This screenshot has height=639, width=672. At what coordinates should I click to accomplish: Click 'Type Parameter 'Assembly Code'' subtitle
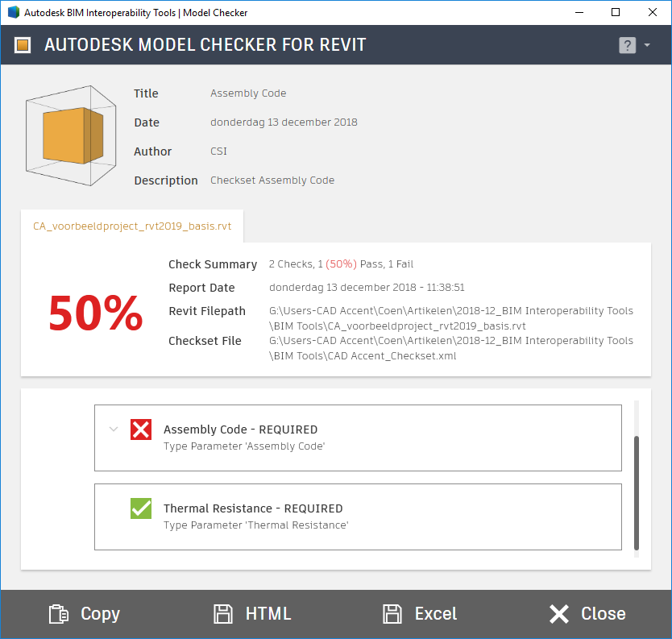tap(244, 446)
